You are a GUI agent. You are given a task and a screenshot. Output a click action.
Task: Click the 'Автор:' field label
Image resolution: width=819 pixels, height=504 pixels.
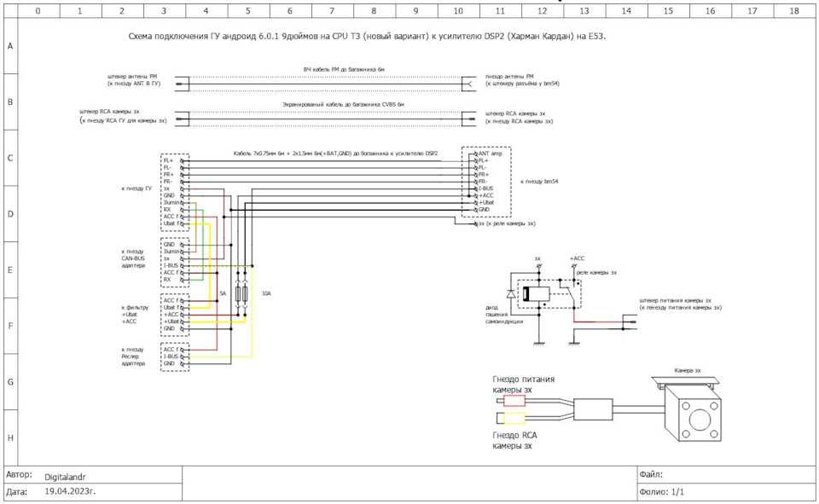[x=19, y=475]
